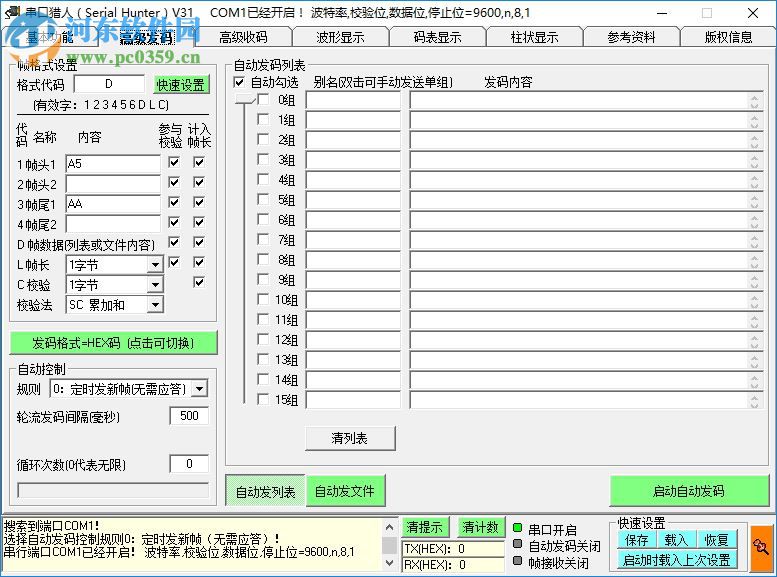Check the 15组 row checkbox
Screen dimensions: 777x577
263,400
